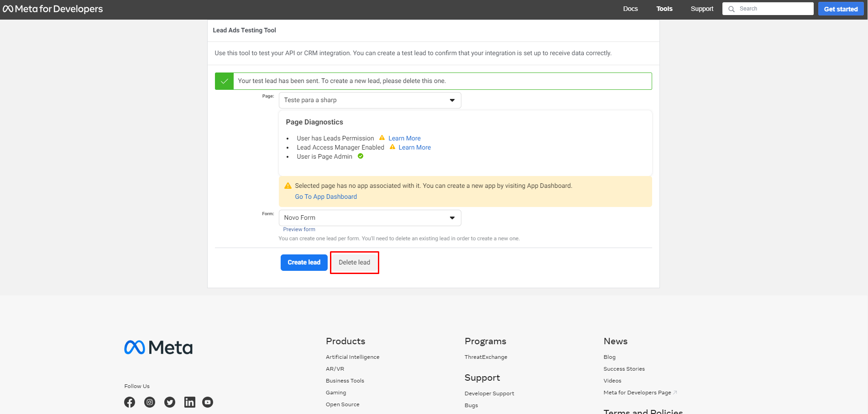
Task: Click the Meta for Developers logo
Action: pos(53,9)
